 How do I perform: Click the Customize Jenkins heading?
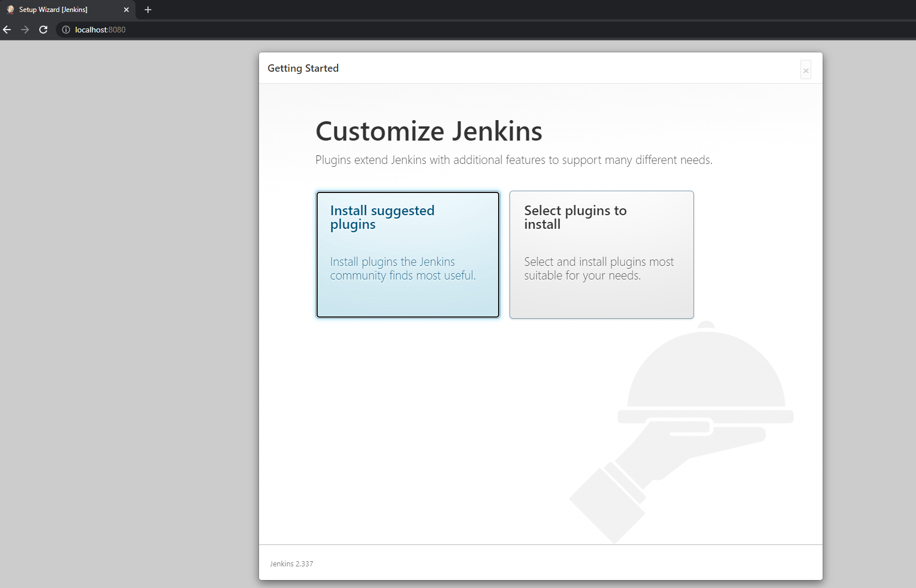click(x=429, y=131)
